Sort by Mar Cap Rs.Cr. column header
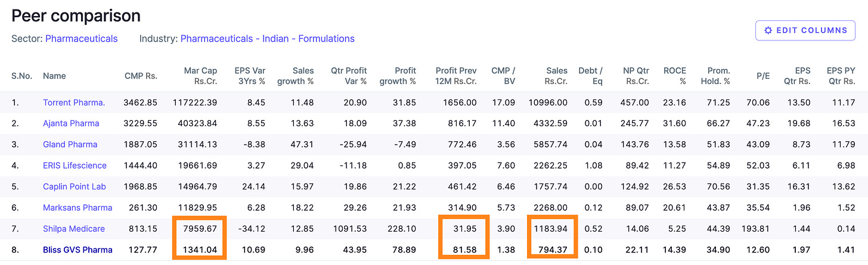Viewport: 868px width, 265px height. point(200,76)
